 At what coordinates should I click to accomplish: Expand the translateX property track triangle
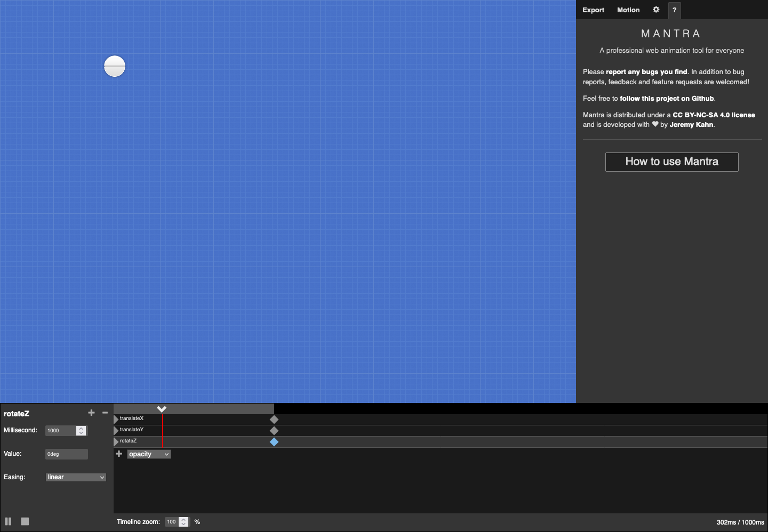[x=116, y=420]
